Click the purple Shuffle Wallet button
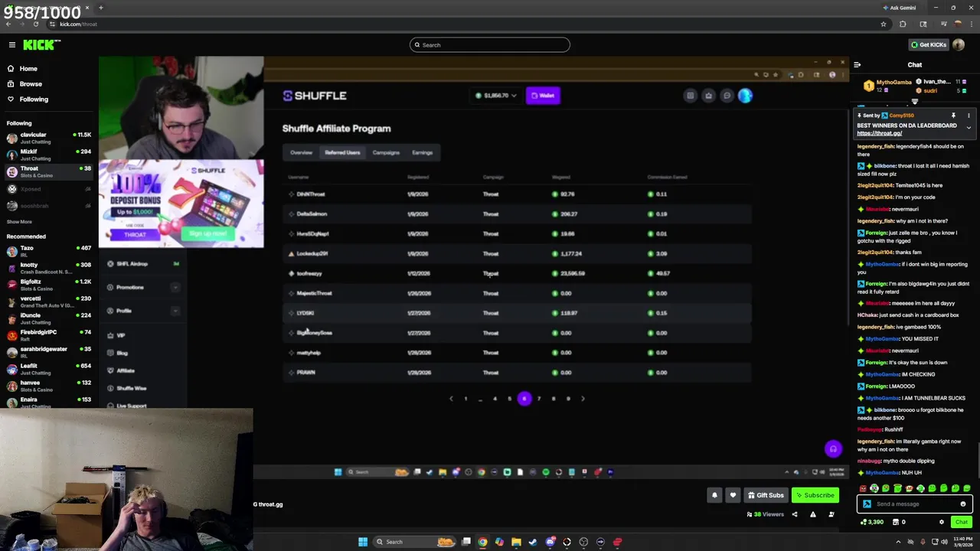Image resolution: width=980 pixels, height=551 pixels. tap(543, 96)
